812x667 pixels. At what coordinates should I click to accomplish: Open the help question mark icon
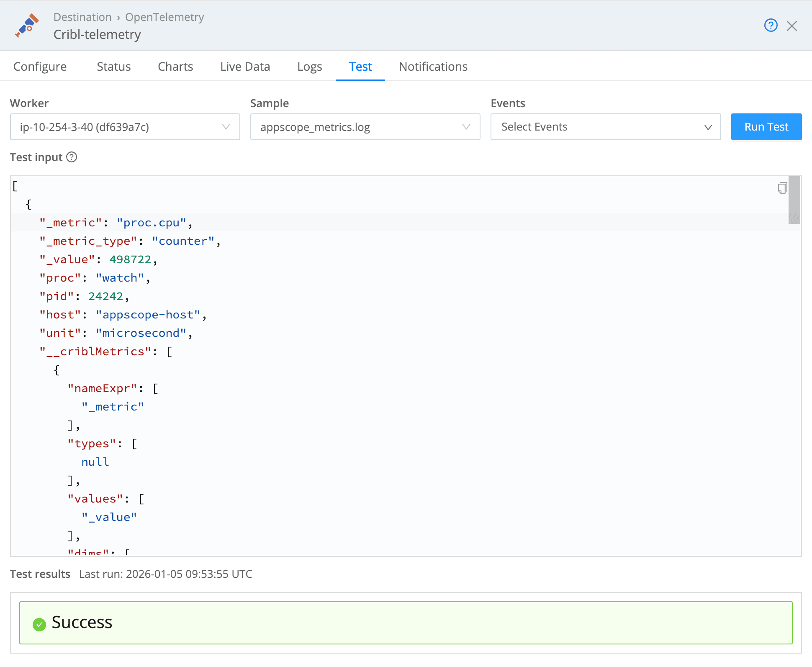tap(771, 26)
